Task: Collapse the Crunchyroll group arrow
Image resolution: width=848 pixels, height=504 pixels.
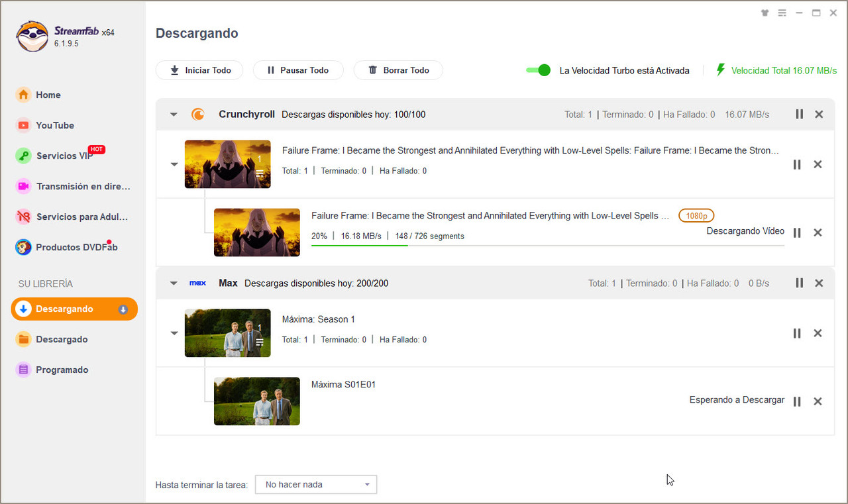Action: pyautogui.click(x=174, y=115)
